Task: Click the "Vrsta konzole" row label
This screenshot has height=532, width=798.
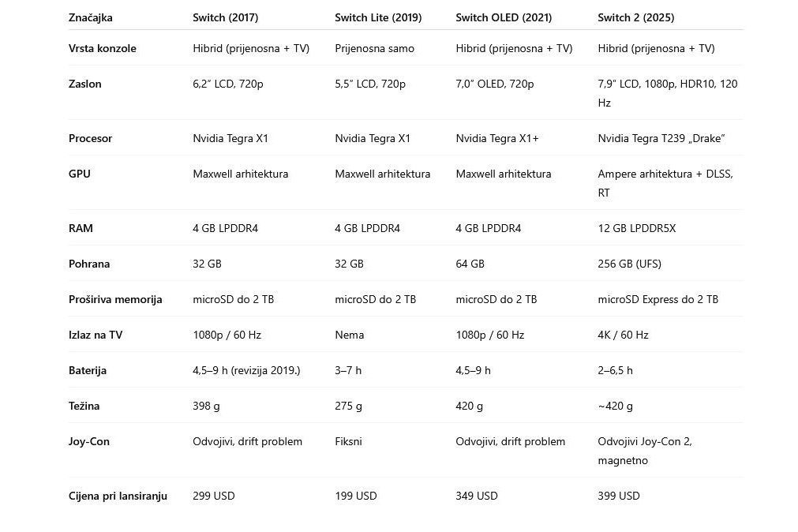Action: [103, 48]
